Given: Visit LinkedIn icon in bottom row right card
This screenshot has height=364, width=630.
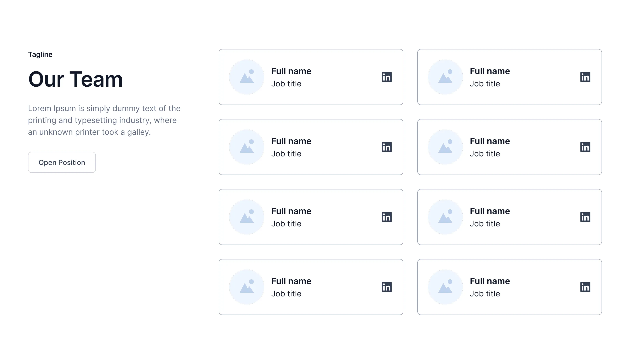Looking at the screenshot, I should click(585, 287).
